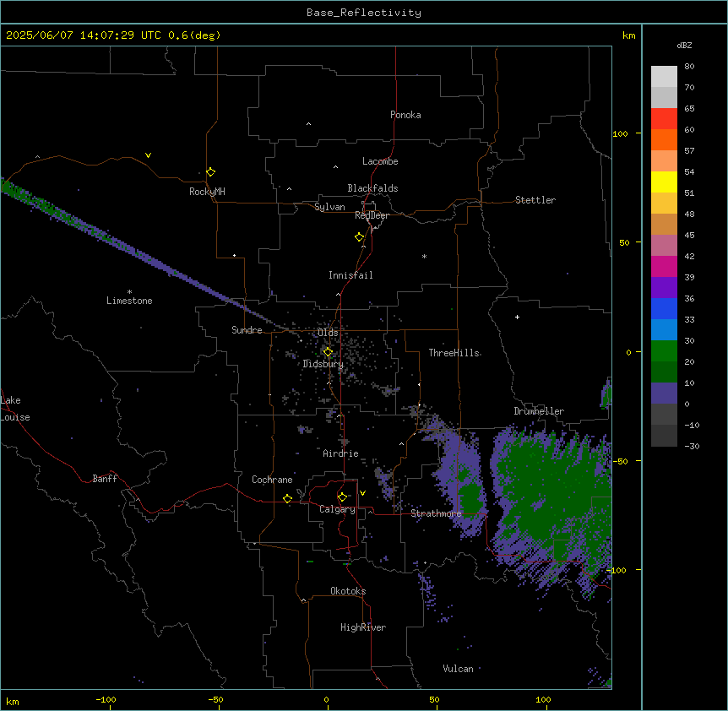Click the yellow V marker east of Calgary
Screen dimensions: 728x711
coord(362,493)
